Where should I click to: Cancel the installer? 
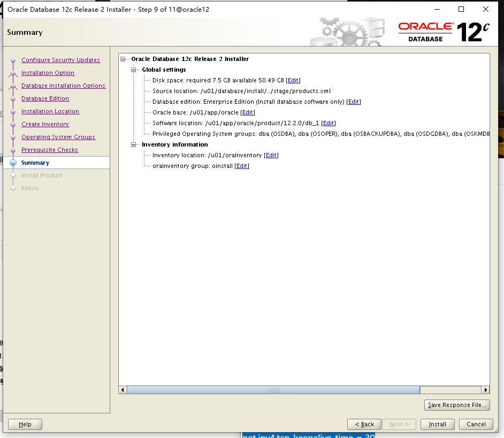pos(476,424)
